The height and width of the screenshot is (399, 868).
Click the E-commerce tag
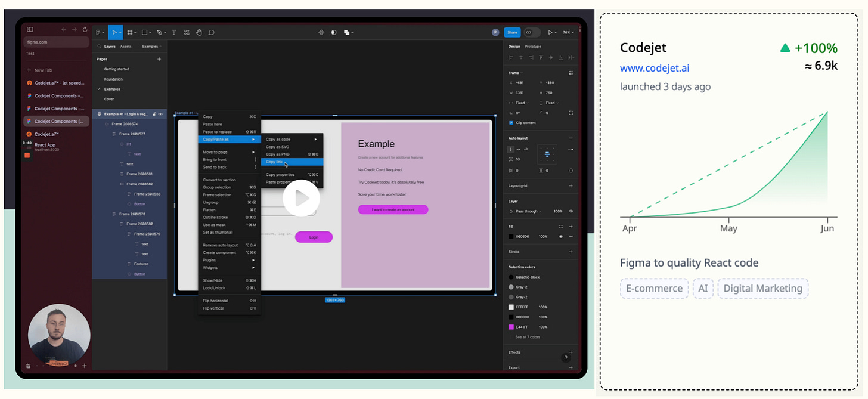click(654, 288)
